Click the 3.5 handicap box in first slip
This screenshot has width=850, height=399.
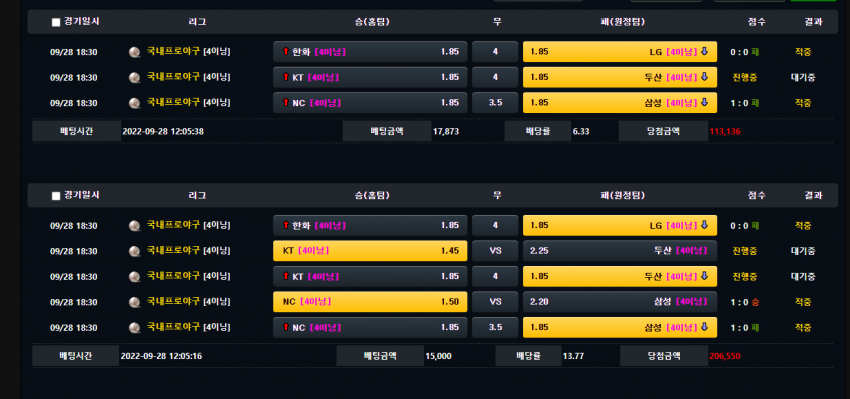[x=495, y=102]
